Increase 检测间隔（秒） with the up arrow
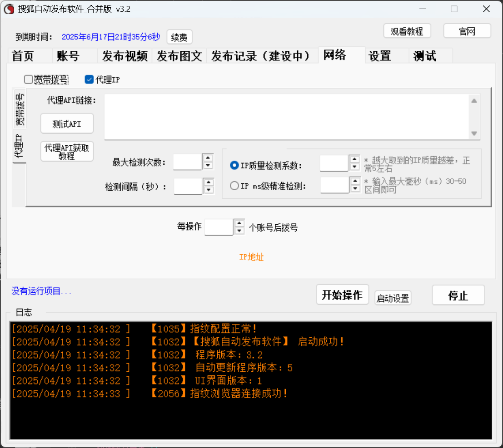Image resolution: width=503 pixels, height=448 pixels. pos(209,182)
